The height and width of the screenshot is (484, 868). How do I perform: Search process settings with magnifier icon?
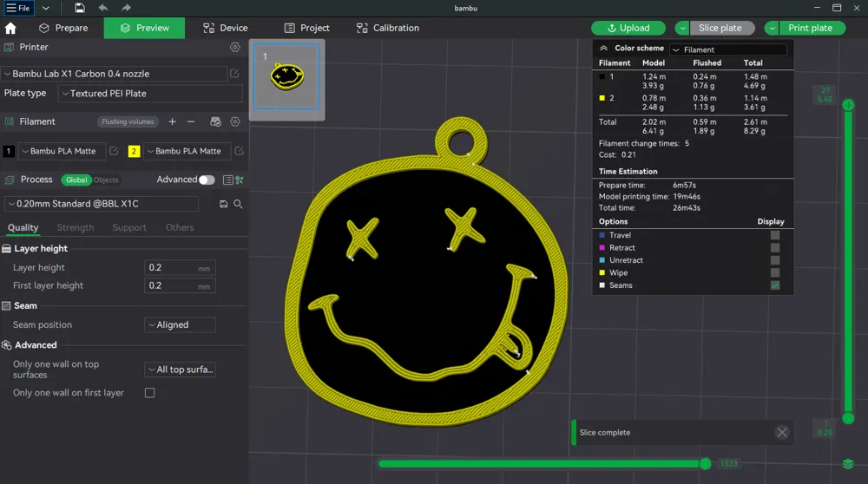[x=238, y=204]
